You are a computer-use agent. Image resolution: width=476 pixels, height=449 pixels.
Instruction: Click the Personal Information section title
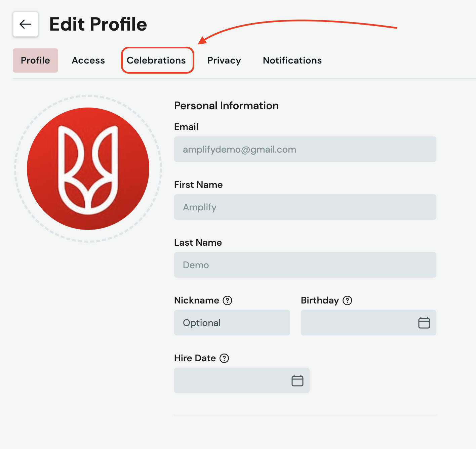(226, 106)
